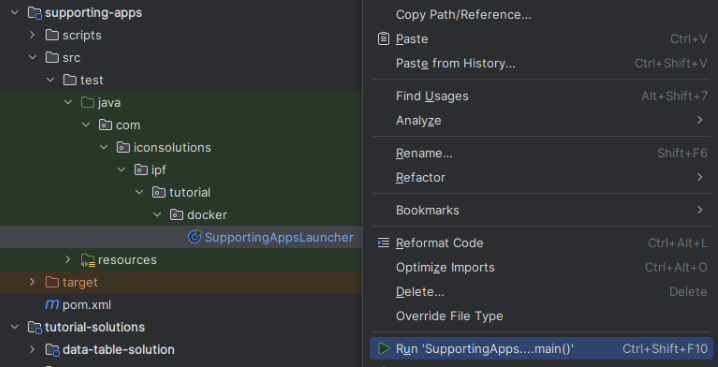Click the test folder icon
718x367 pixels.
tap(70, 80)
